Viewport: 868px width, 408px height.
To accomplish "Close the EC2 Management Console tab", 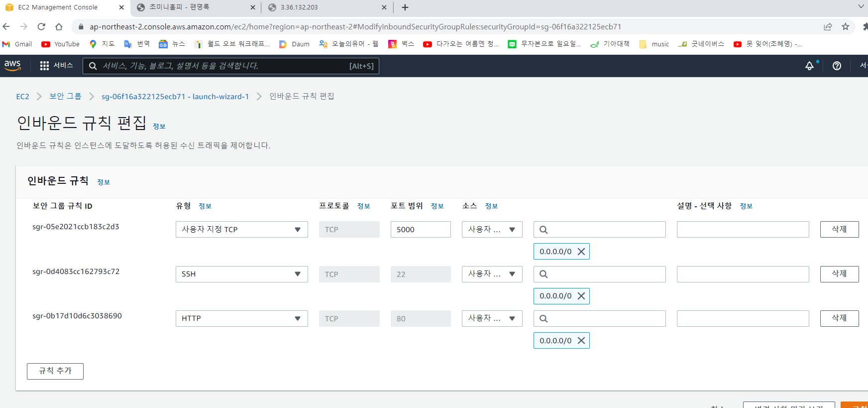I will 122,7.
